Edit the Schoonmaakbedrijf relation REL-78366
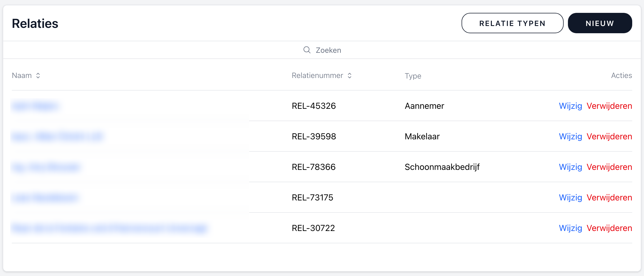 pos(570,167)
